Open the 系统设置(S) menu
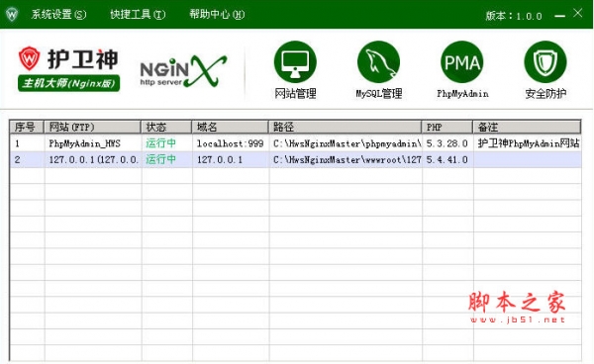This screenshot has width=594, height=364. pos(58,15)
